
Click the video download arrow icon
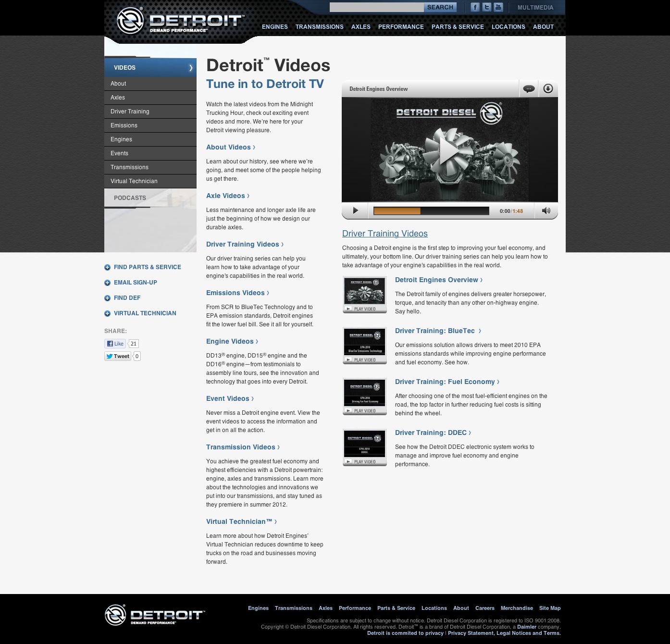[548, 89]
